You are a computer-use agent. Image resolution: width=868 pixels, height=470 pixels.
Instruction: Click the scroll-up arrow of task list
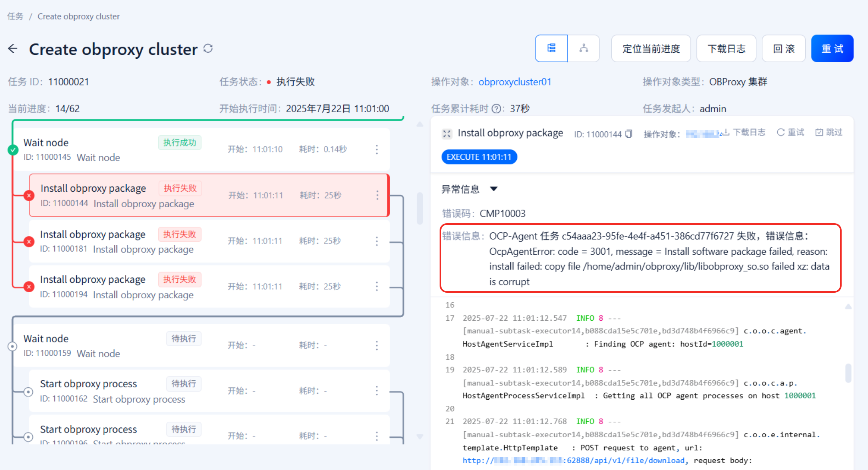420,124
